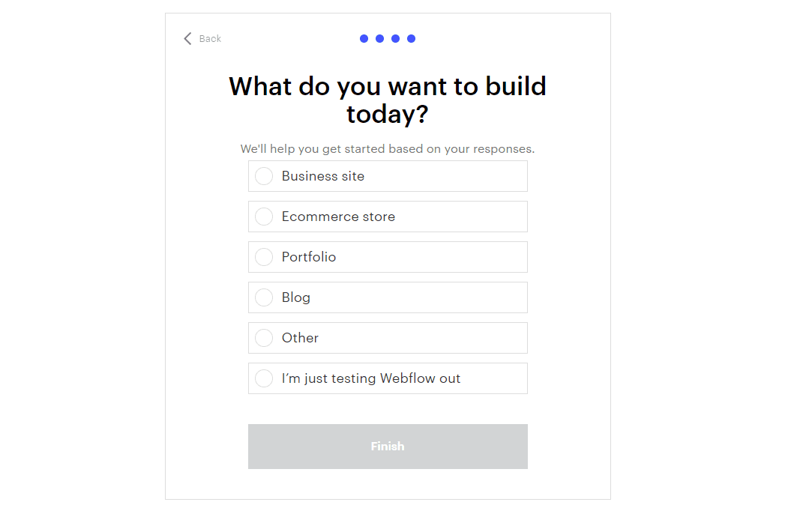Select "I'm just testing Webflow out"

[x=264, y=378]
